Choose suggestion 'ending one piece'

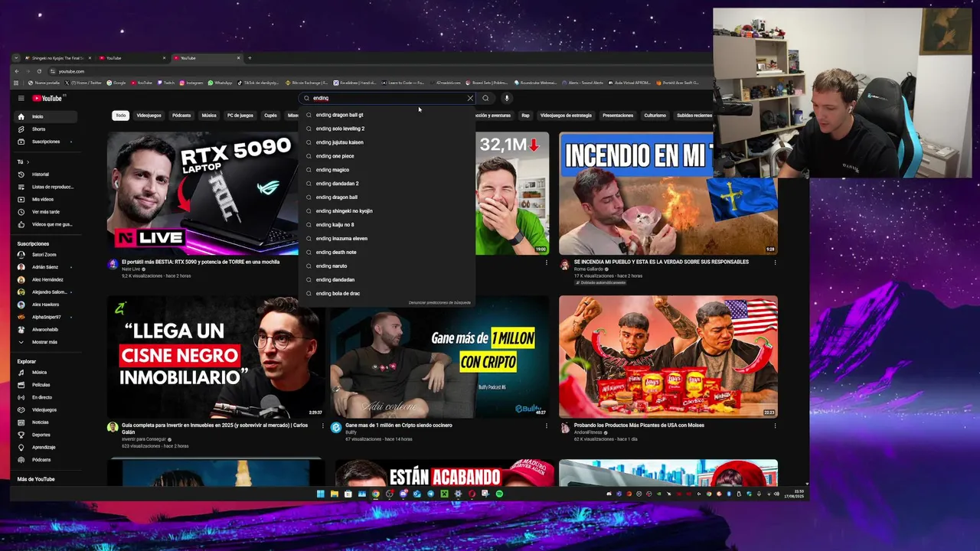pos(387,156)
